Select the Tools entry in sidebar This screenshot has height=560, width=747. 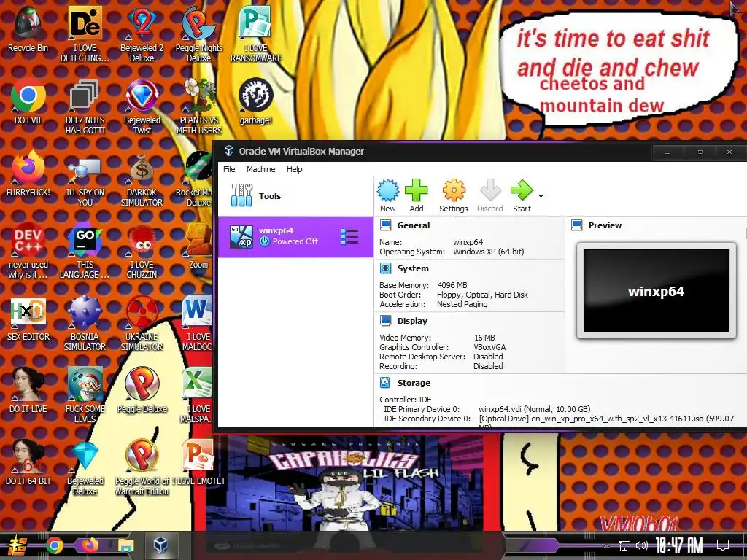click(295, 195)
